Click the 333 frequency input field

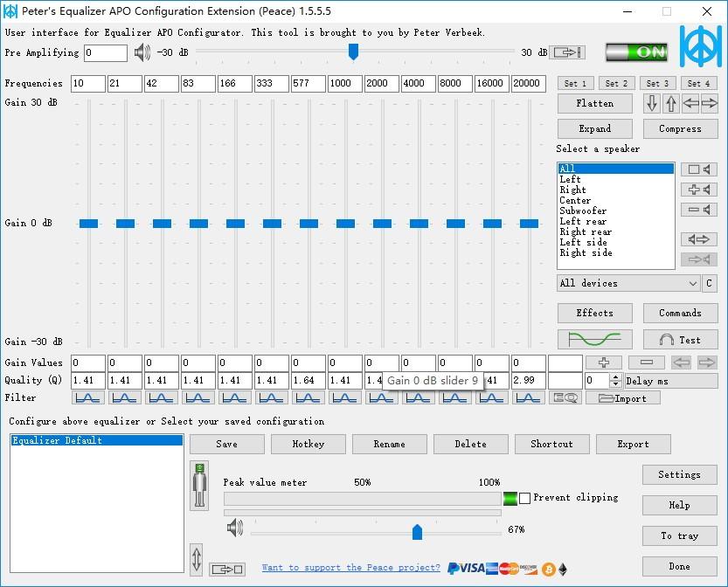click(271, 84)
